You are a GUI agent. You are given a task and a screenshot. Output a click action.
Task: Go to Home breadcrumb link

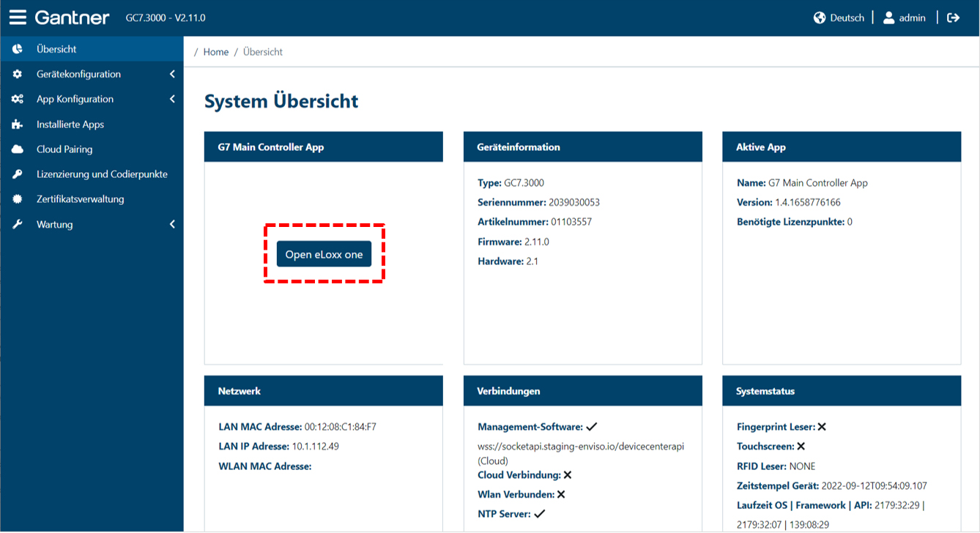(x=216, y=52)
